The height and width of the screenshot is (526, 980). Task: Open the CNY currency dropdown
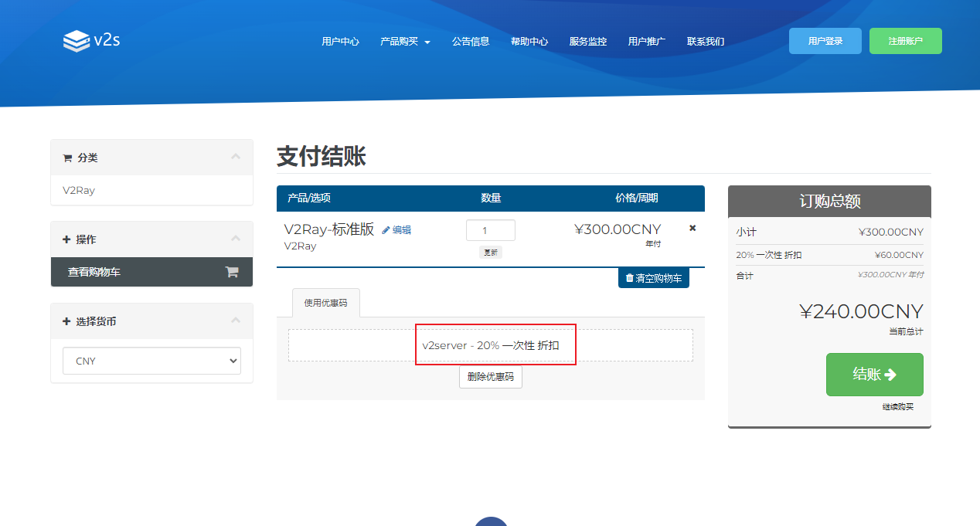coord(151,361)
